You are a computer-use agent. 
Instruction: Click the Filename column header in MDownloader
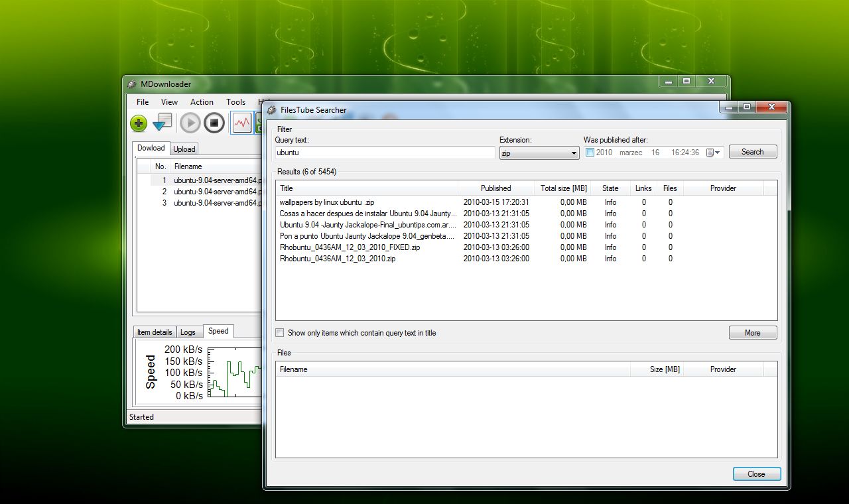[x=218, y=166]
